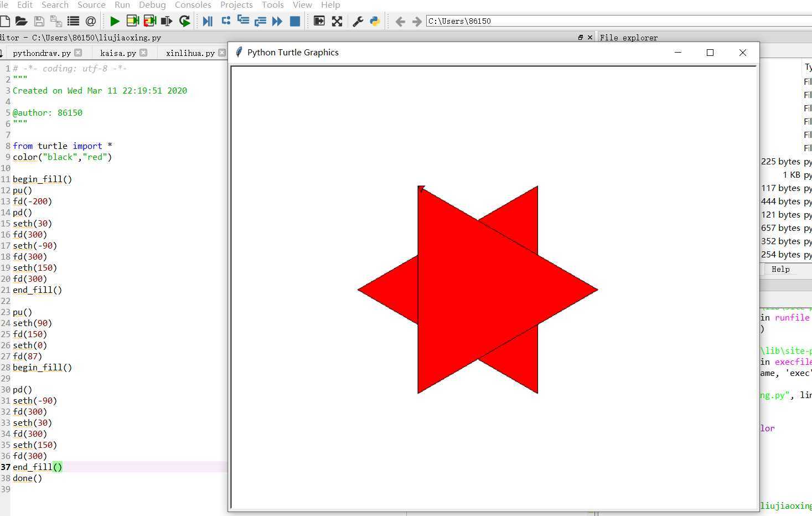This screenshot has height=516, width=812.
Task: Open the Run menu
Action: [122, 5]
